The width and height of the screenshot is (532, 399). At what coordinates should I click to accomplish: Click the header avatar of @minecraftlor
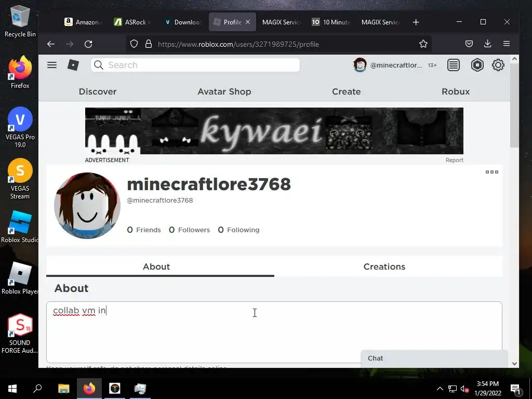(360, 65)
